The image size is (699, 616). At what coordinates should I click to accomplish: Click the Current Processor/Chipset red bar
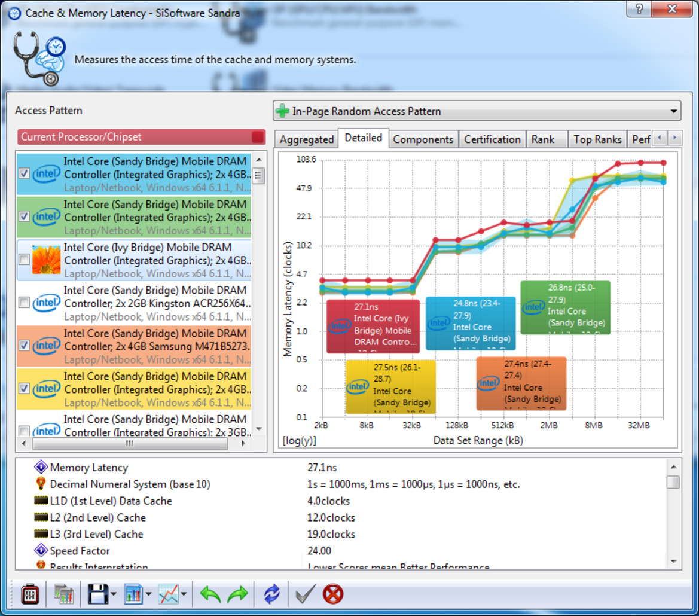(x=141, y=137)
